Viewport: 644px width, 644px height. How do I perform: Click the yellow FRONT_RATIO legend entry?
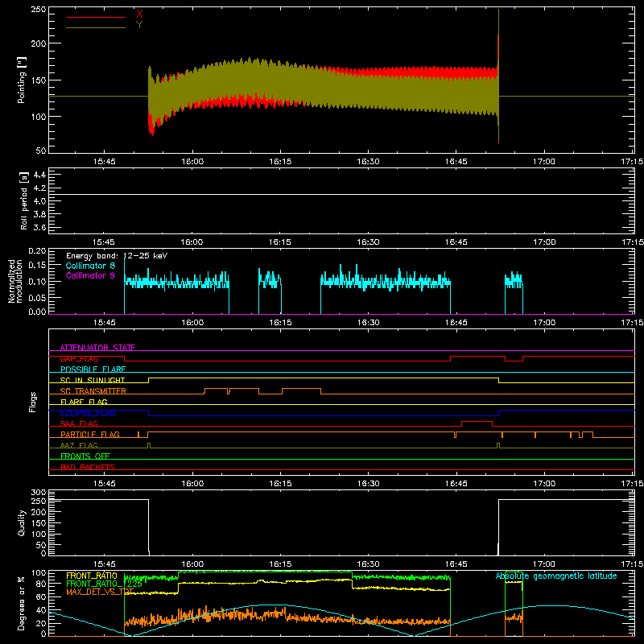click(x=92, y=576)
